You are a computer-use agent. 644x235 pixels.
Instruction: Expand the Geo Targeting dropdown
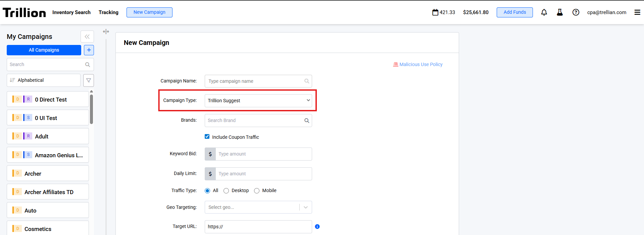305,207
